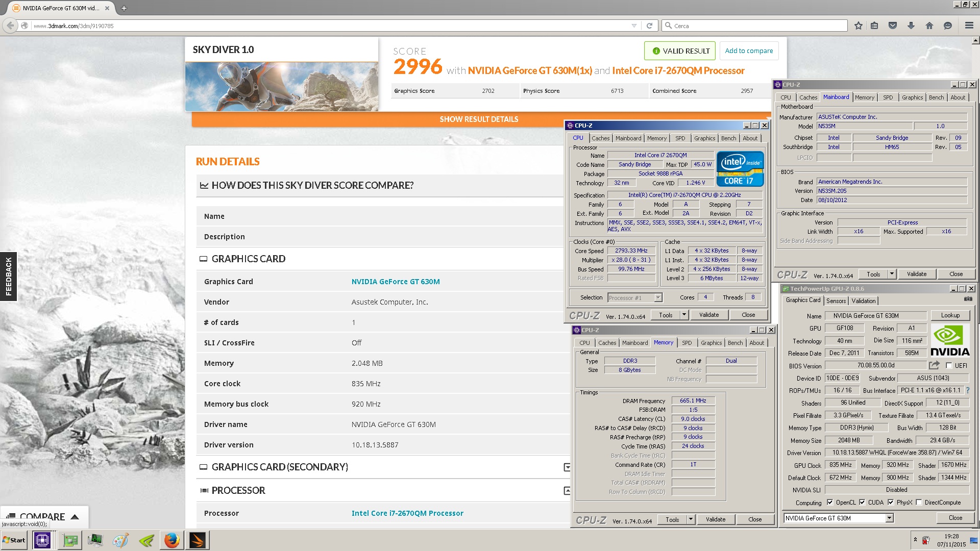The height and width of the screenshot is (551, 980).
Task: Toggle the CUDA checkbox
Action: (863, 502)
